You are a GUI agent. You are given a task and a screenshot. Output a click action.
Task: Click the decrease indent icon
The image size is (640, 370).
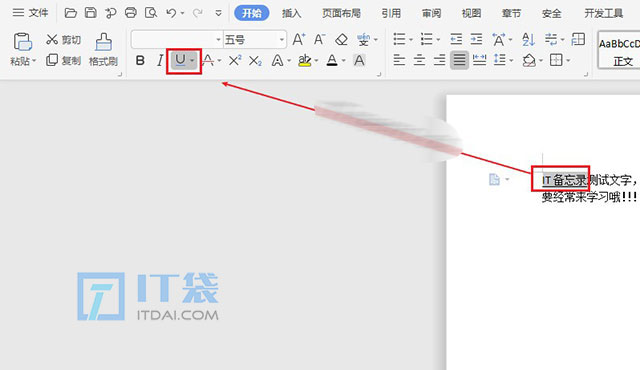click(x=456, y=40)
